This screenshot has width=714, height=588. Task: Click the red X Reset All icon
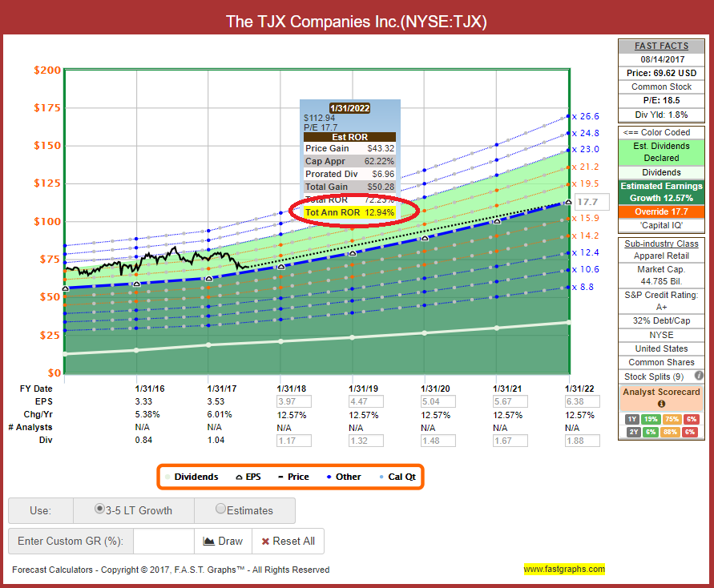(265, 541)
